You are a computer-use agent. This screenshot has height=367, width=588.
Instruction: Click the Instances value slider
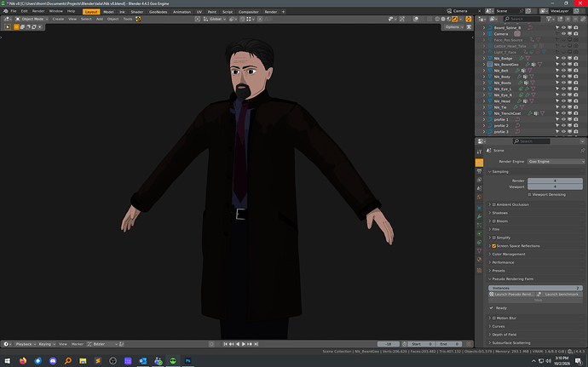pyautogui.click(x=535, y=288)
